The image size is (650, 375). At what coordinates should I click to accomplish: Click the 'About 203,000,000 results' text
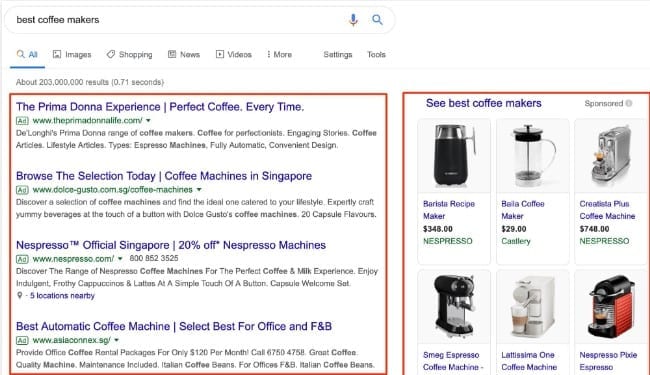point(90,82)
